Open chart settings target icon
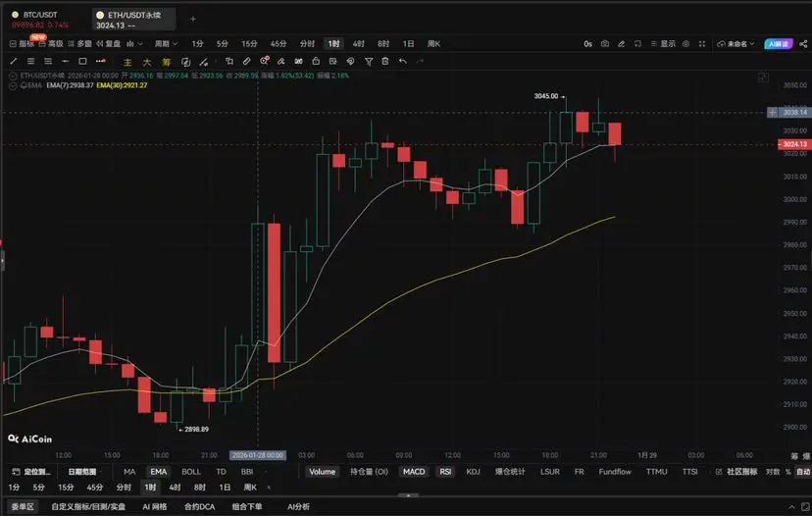This screenshot has width=812, height=516. click(x=685, y=44)
